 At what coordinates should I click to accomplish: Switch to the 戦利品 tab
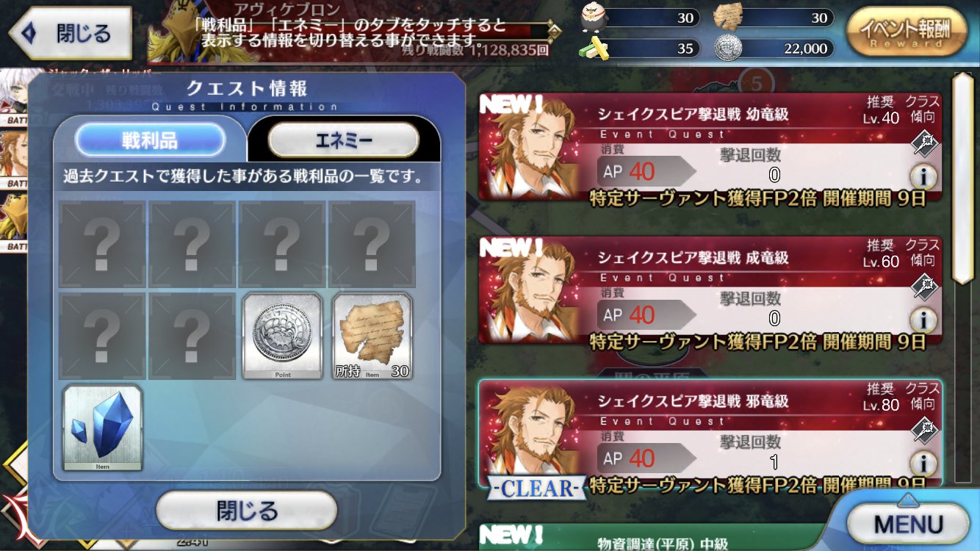coord(151,140)
